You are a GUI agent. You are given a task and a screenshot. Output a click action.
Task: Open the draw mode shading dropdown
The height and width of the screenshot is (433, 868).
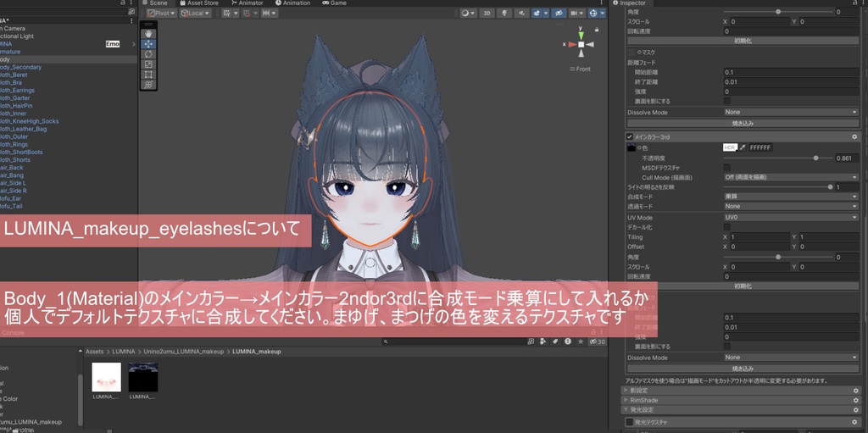click(468, 14)
